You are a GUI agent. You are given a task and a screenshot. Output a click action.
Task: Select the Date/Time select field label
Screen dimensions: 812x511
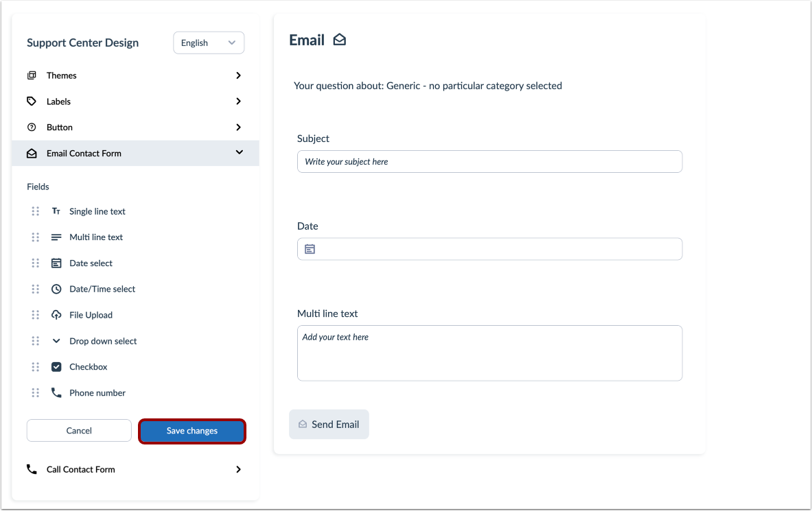tap(102, 289)
